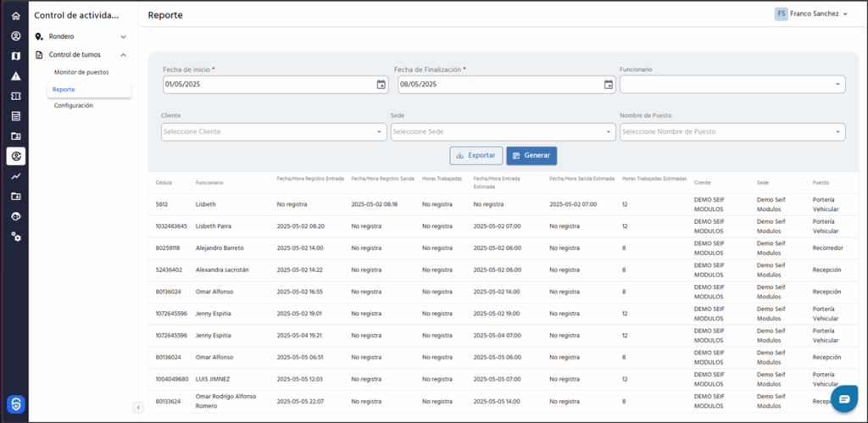This screenshot has height=423, width=868.
Task: Click the Rondero menu label
Action: click(x=61, y=36)
